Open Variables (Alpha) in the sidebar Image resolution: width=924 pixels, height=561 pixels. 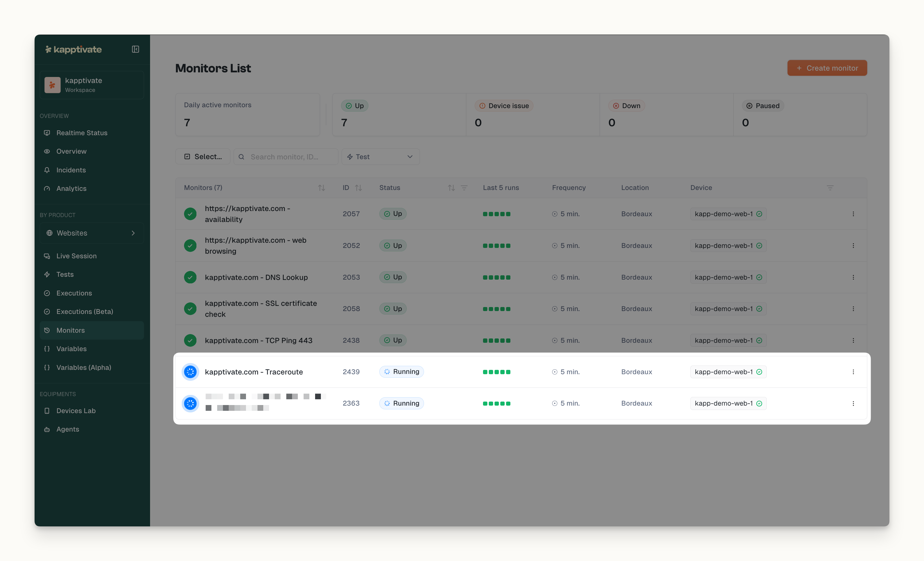point(92,367)
